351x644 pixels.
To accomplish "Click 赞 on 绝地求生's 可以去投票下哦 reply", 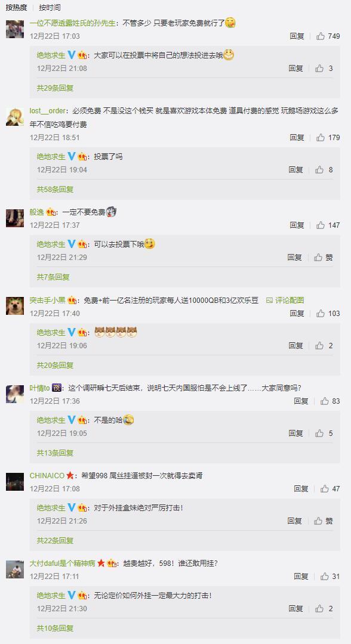I will pyautogui.click(x=324, y=258).
